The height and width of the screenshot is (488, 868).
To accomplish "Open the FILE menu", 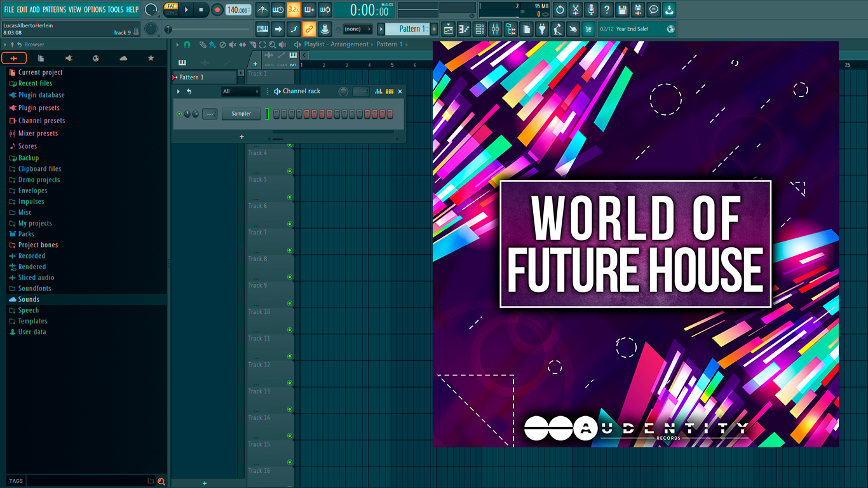I will [x=9, y=10].
